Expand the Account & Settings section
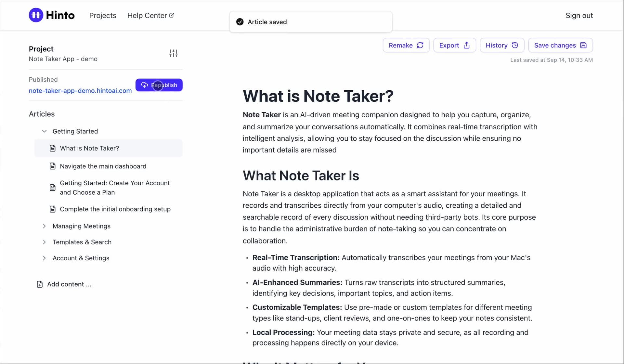This screenshot has width=624, height=364. tap(44, 258)
